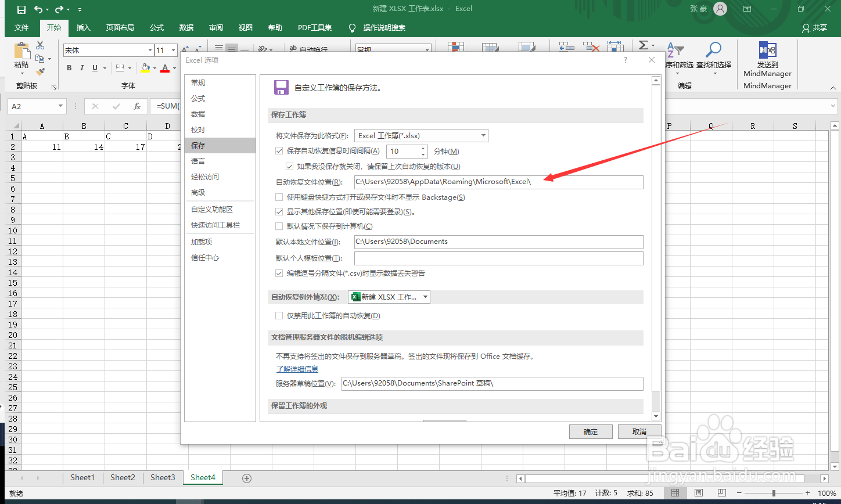This screenshot has height=504, width=841.
Task: Toggle Underline formatting
Action: [x=95, y=68]
